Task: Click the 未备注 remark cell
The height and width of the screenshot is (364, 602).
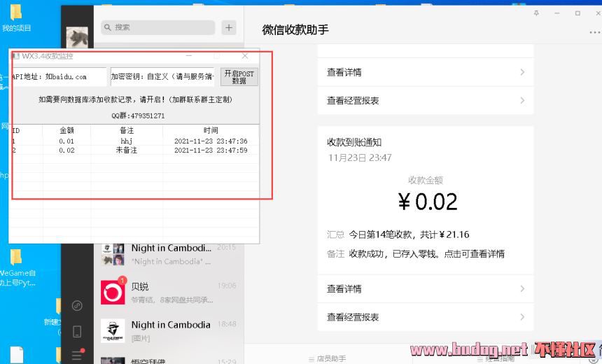Action: pos(127,150)
